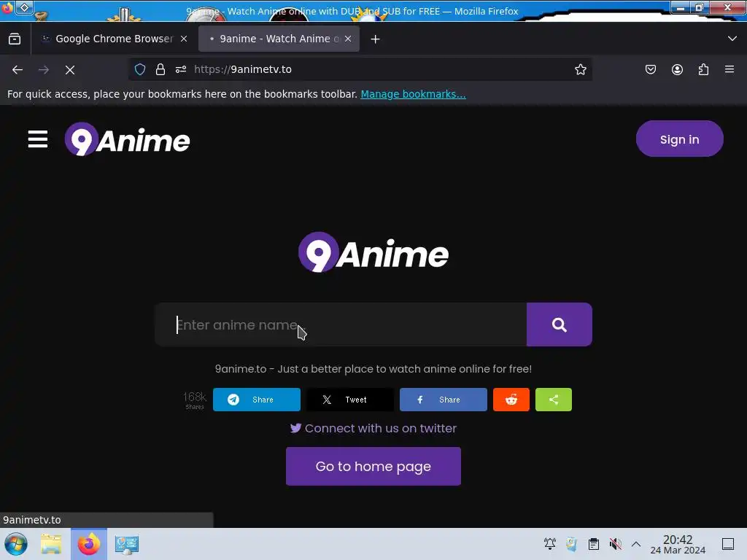Open the system settings taskbar app
The image size is (747, 560).
point(127,544)
